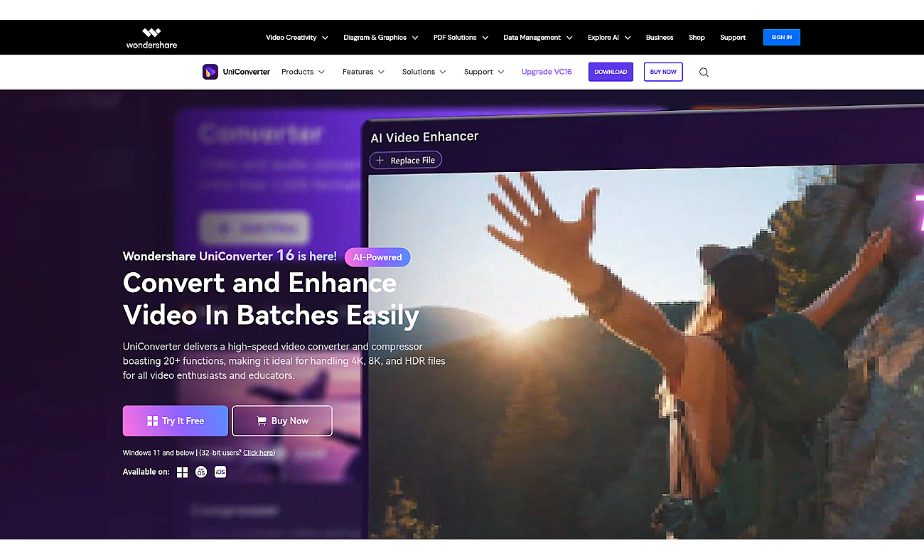Click the AI-Powered badge
This screenshot has height=560, width=924.
(x=377, y=257)
